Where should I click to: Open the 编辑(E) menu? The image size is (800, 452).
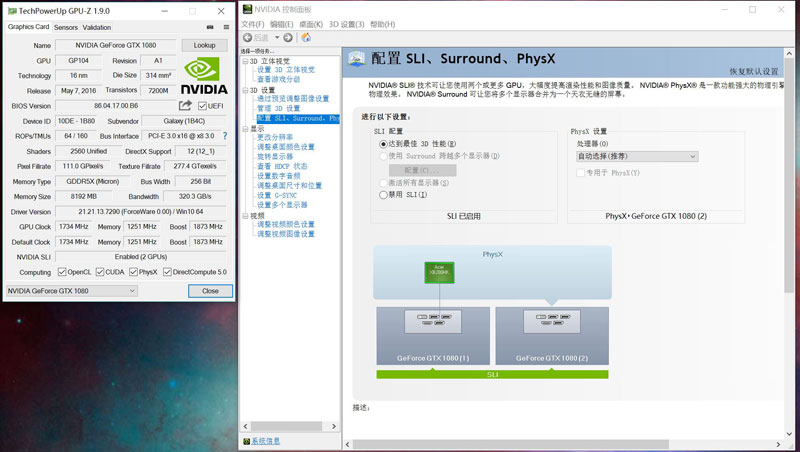coord(282,24)
